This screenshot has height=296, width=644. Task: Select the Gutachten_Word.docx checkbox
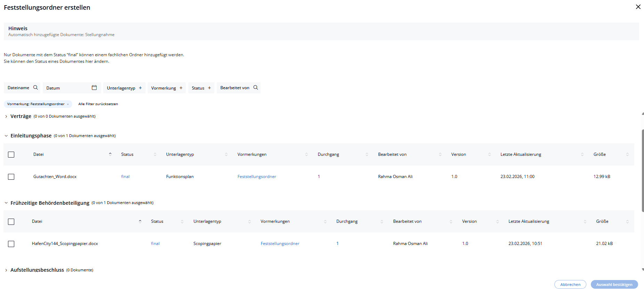[x=11, y=177]
